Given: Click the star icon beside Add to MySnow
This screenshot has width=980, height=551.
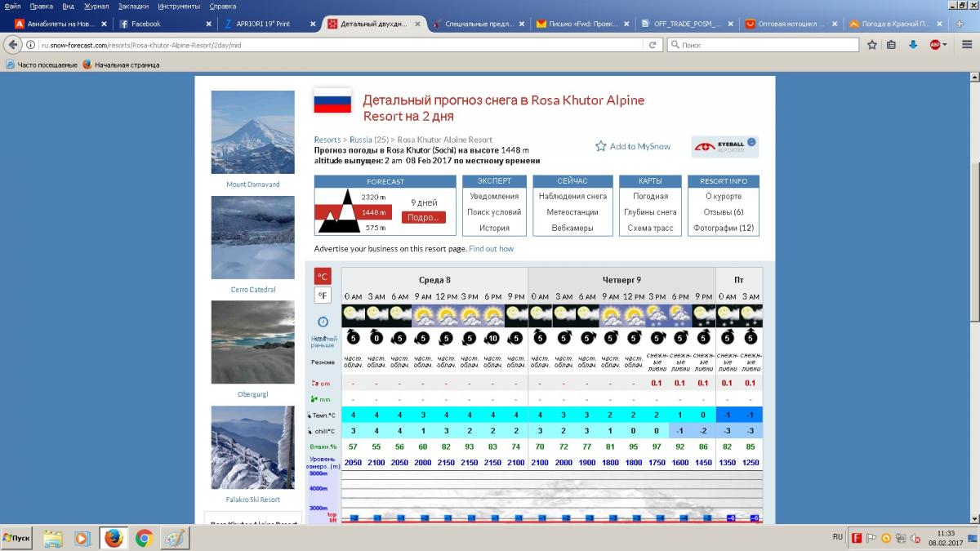Looking at the screenshot, I should (x=601, y=146).
